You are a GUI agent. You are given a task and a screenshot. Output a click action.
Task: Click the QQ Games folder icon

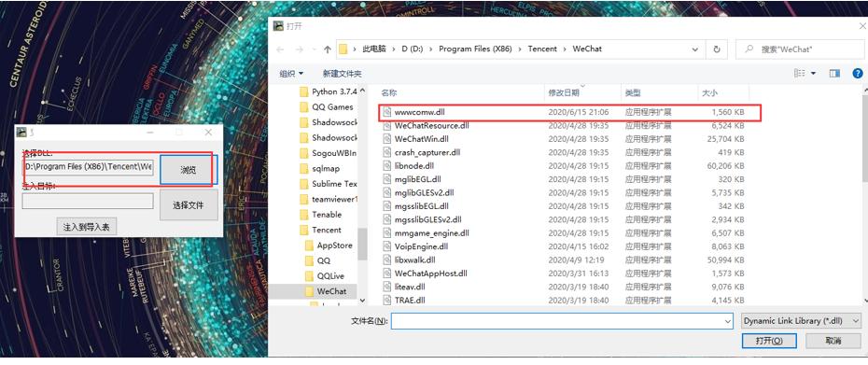coord(303,107)
